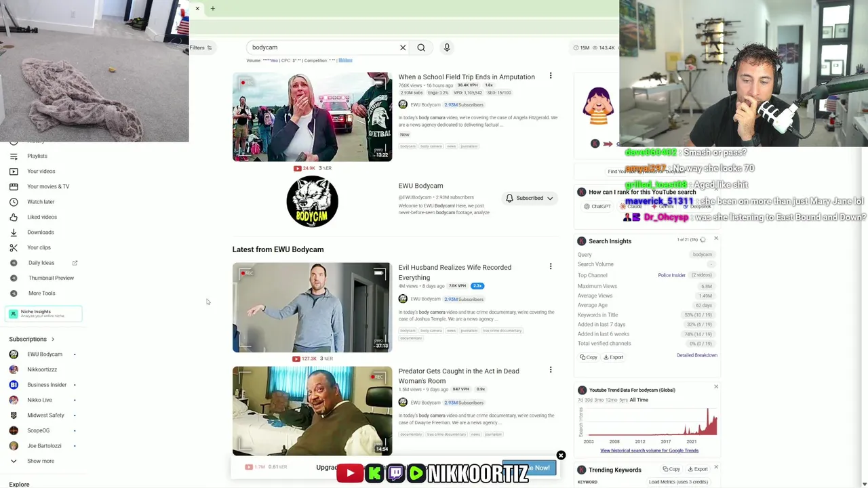
Task: Open Detailed Breakdown link
Action: click(x=696, y=355)
